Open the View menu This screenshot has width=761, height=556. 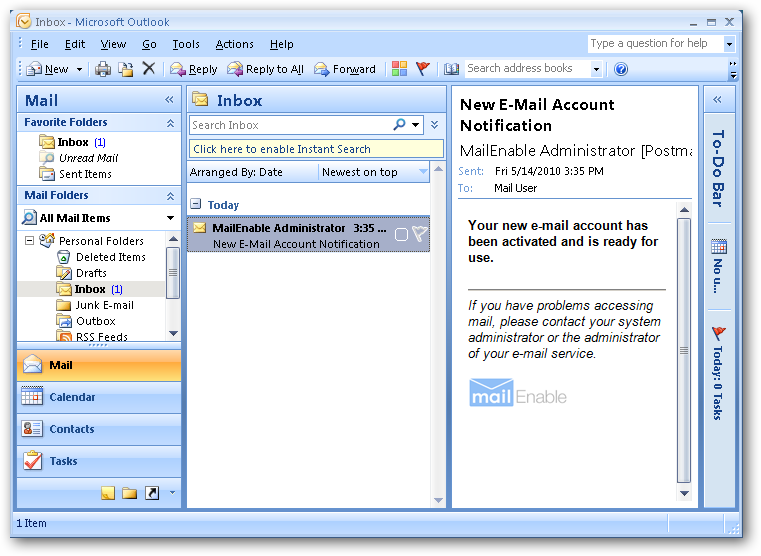point(113,44)
